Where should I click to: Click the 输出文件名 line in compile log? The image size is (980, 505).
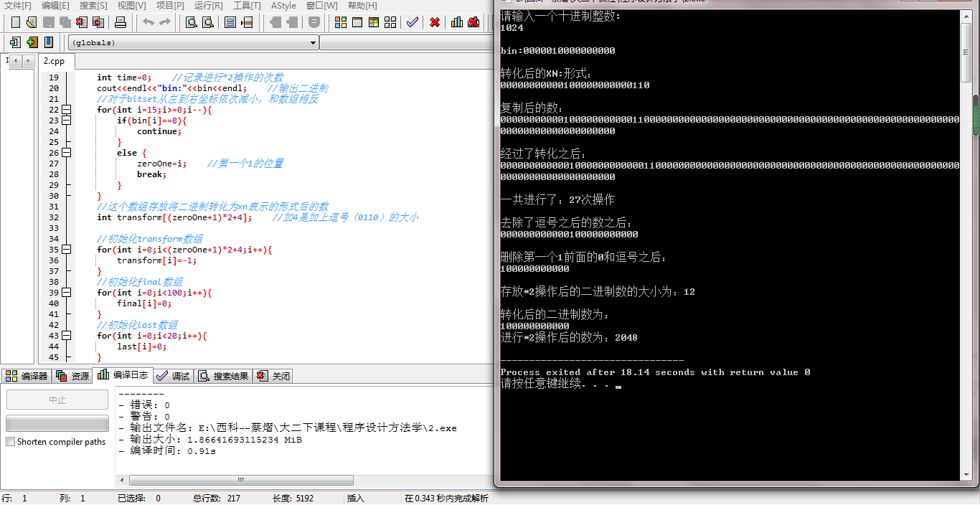287,428
